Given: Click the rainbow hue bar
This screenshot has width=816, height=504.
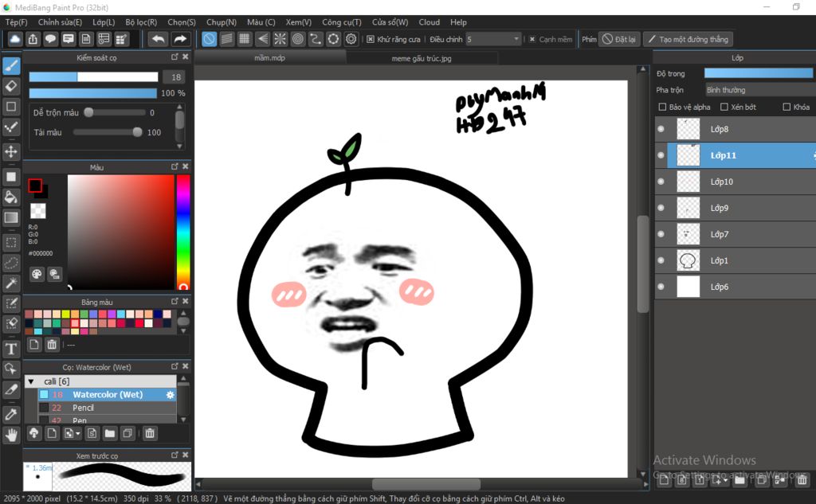Looking at the screenshot, I should [183, 232].
